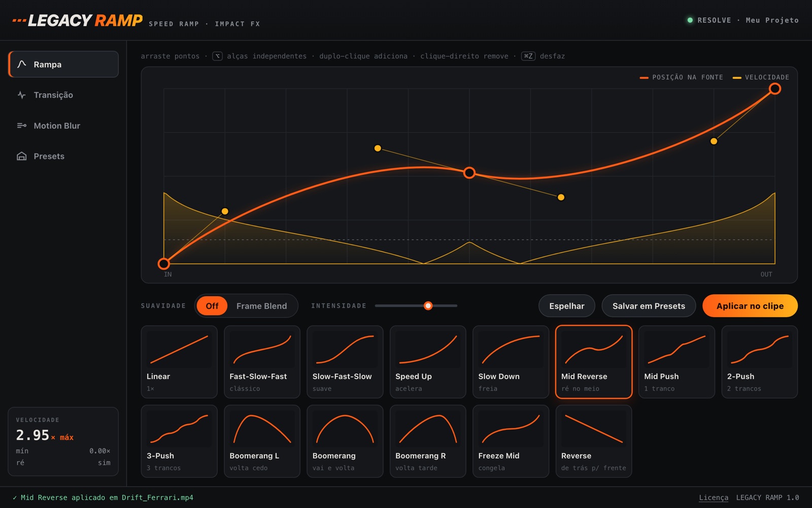
Task: Click the Presets house icon
Action: tap(21, 156)
